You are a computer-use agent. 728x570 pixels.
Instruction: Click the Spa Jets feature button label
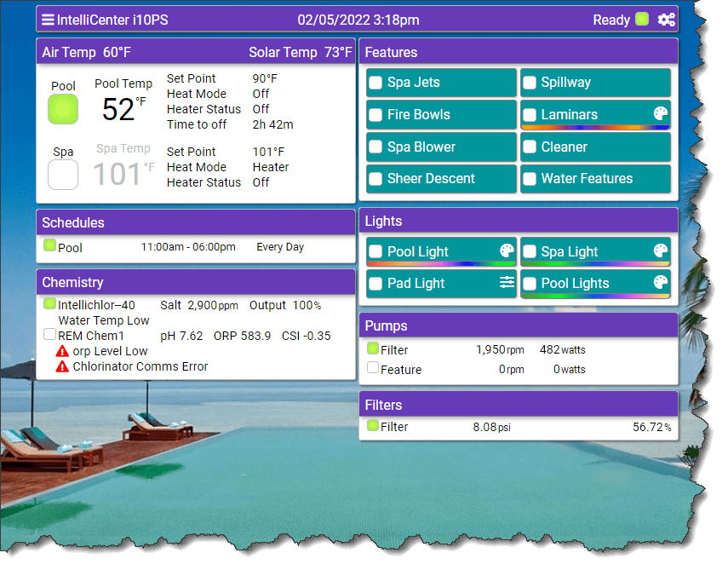[414, 83]
